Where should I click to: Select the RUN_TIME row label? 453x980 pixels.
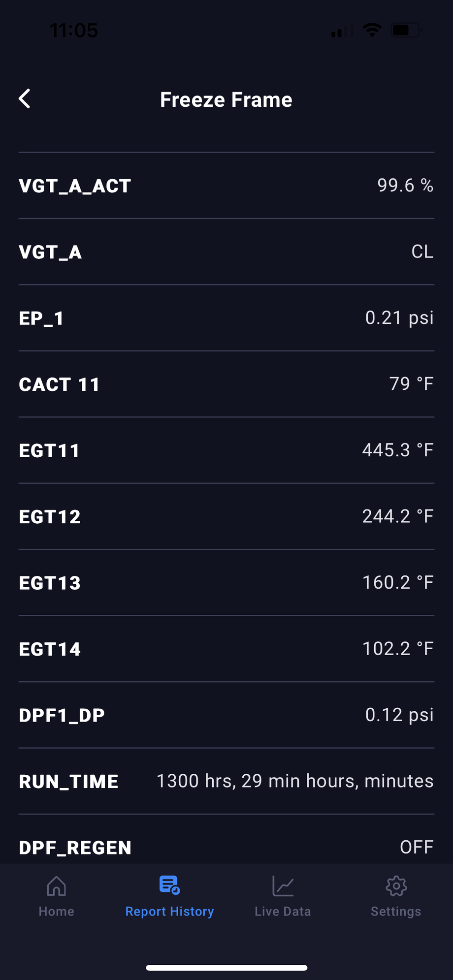click(68, 781)
